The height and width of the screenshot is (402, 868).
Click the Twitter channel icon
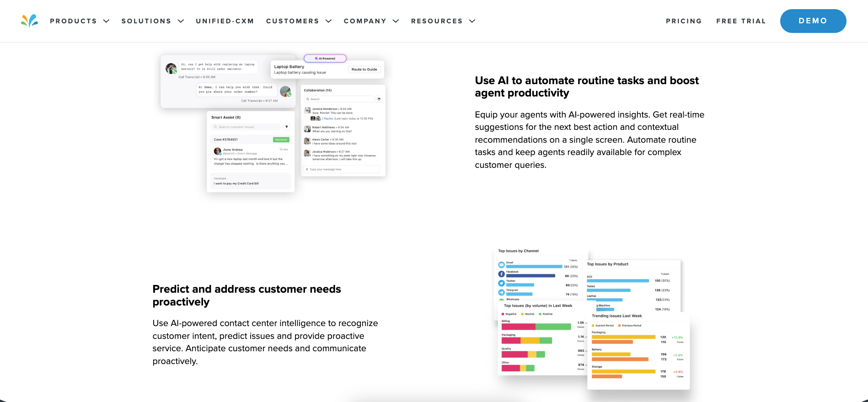[x=502, y=283]
